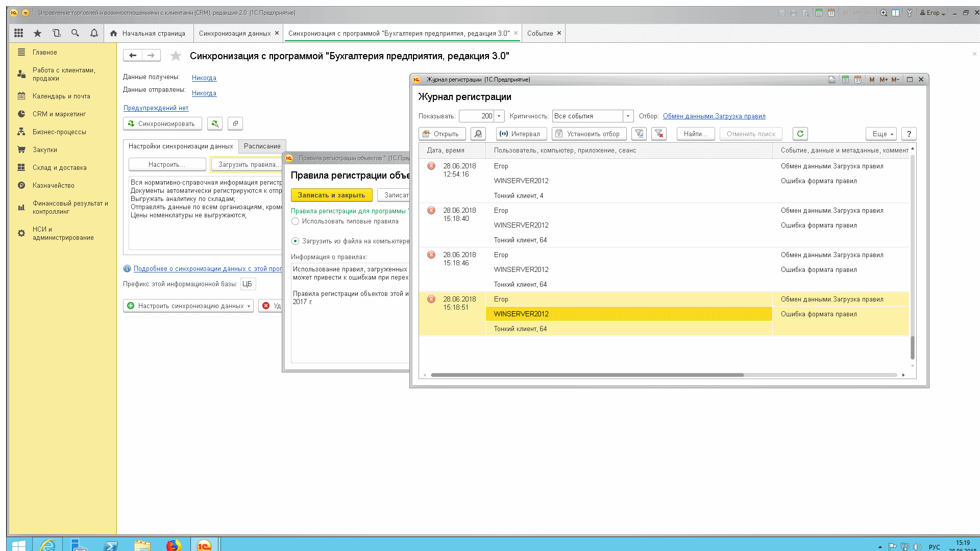Screen dimensions: 980x551
Task: Open main menu yellow arrow in title bar
Action: coord(26,13)
